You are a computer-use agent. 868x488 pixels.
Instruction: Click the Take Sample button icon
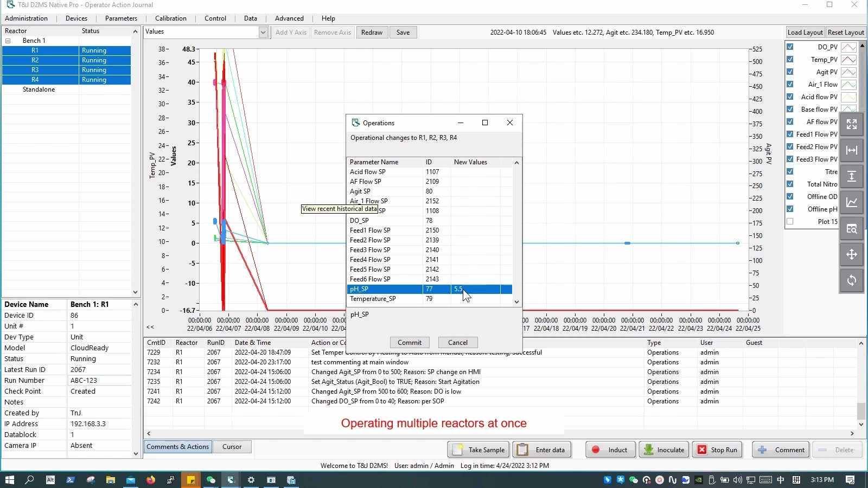(x=458, y=450)
